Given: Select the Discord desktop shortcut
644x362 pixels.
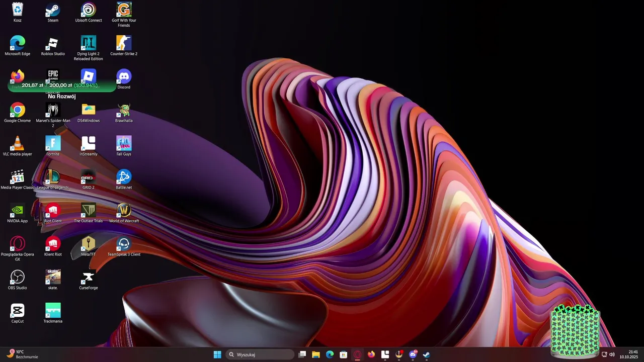Looking at the screenshot, I should click(124, 79).
